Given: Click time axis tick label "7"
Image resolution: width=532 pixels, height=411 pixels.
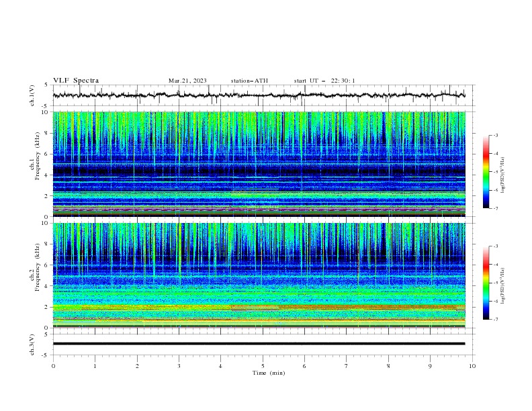Looking at the screenshot, I should click(347, 366).
